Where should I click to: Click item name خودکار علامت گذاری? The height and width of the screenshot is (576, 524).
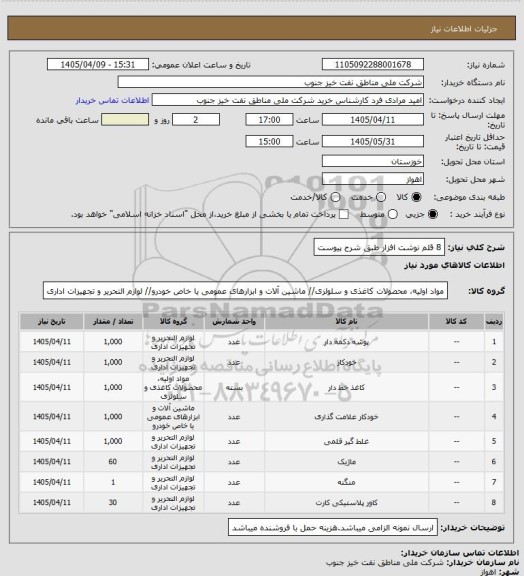pyautogui.click(x=346, y=417)
